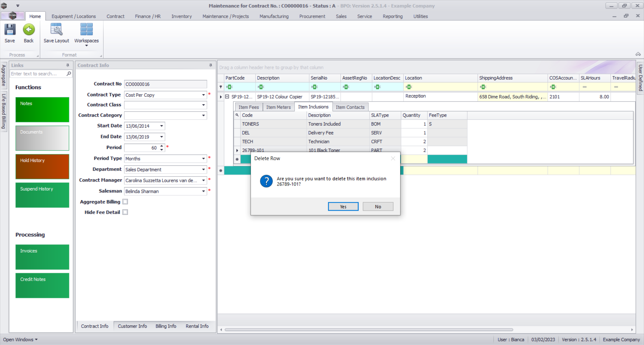This screenshot has height=345, width=644.
Task: Open the Contract Type dropdown
Action: click(x=203, y=95)
